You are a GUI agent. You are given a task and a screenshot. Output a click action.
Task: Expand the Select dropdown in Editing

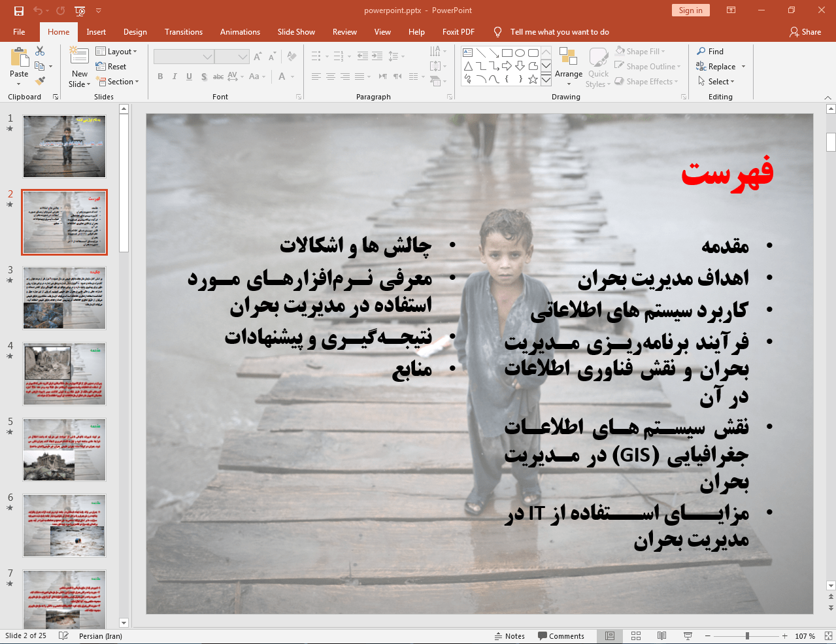[716, 82]
